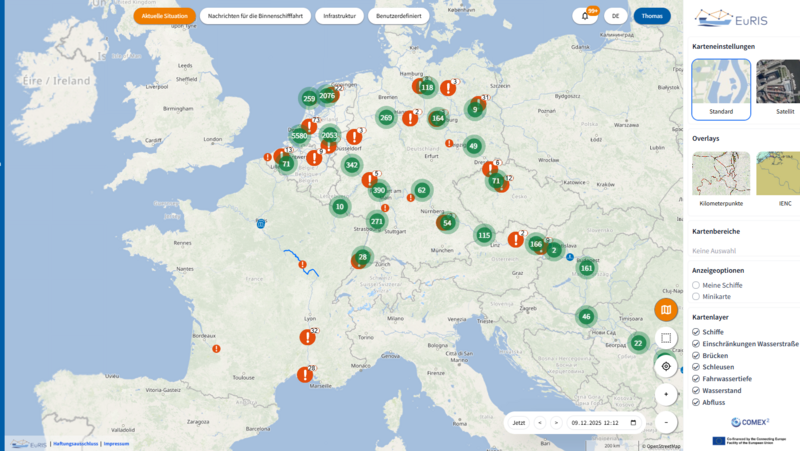Enable the Minikarte option
Screen dimensions: 800x451
(x=696, y=296)
